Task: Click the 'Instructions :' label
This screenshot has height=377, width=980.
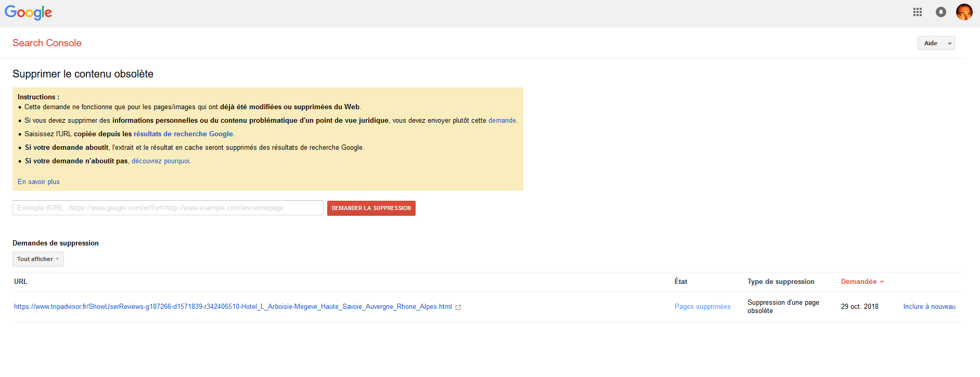Action: [x=38, y=97]
